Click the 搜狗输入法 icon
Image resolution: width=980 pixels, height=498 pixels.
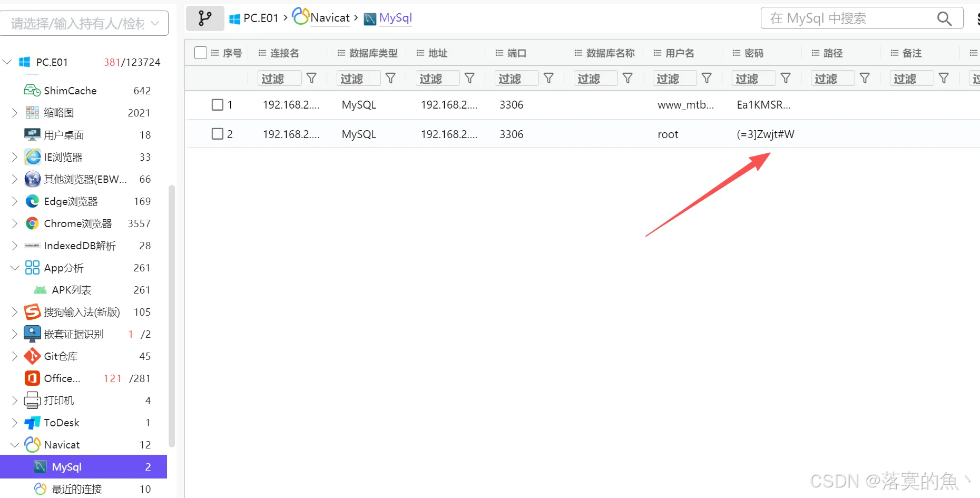[32, 312]
